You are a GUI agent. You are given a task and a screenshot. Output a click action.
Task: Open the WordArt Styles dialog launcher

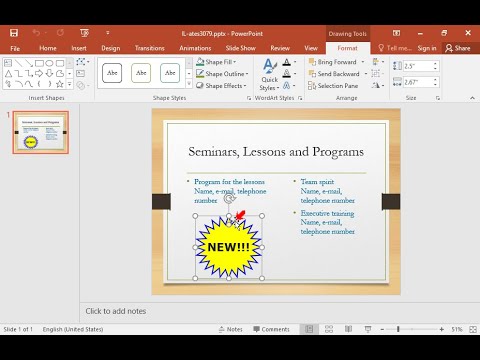pos(300,98)
